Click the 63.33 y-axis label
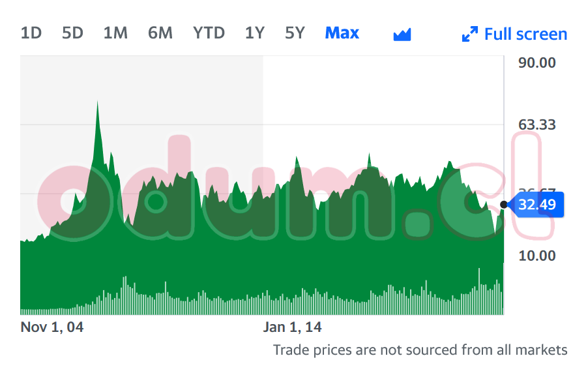The image size is (588, 373). [x=537, y=125]
